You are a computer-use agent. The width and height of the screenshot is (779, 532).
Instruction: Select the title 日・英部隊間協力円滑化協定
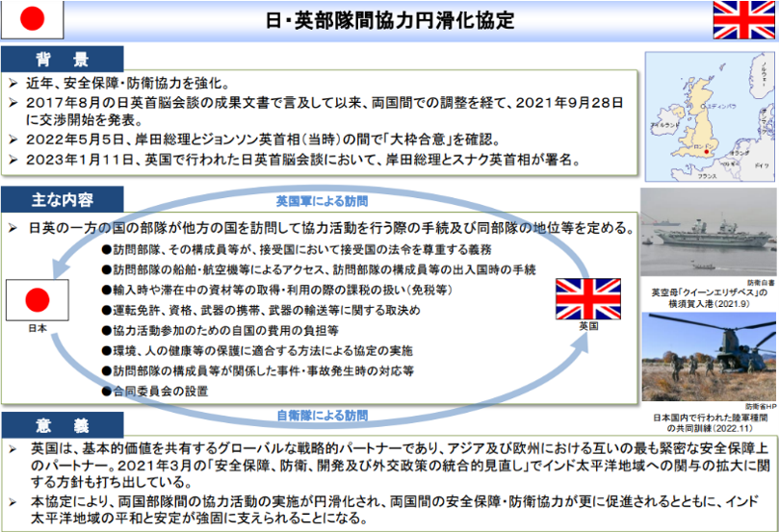(x=390, y=21)
